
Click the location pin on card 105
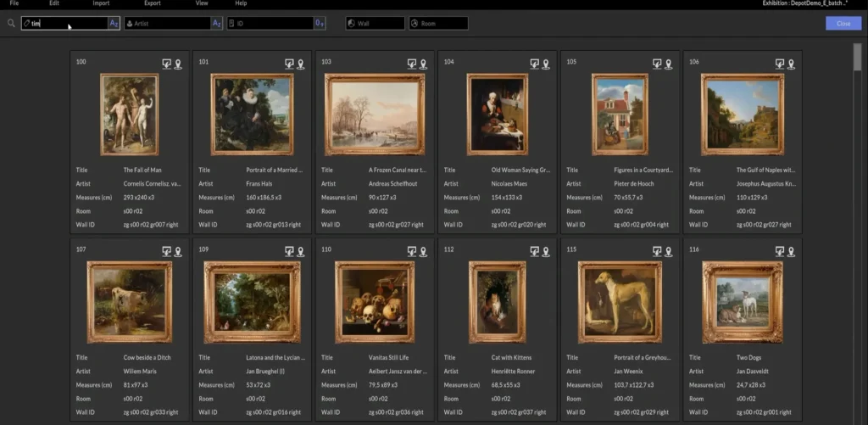point(669,64)
